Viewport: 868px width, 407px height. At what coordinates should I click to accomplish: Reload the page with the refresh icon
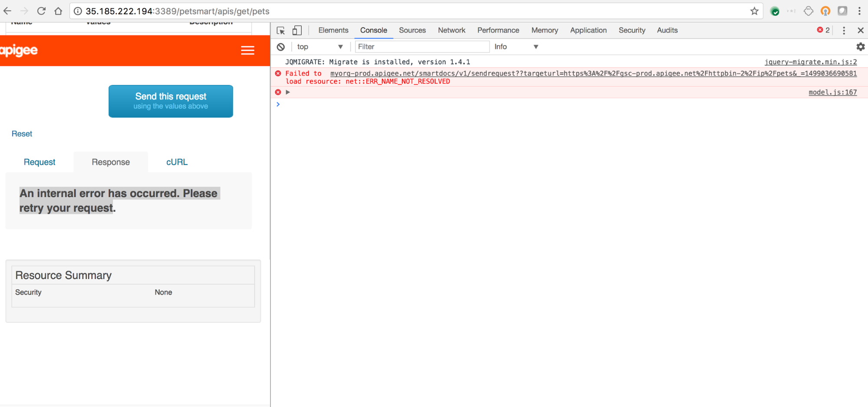point(41,11)
